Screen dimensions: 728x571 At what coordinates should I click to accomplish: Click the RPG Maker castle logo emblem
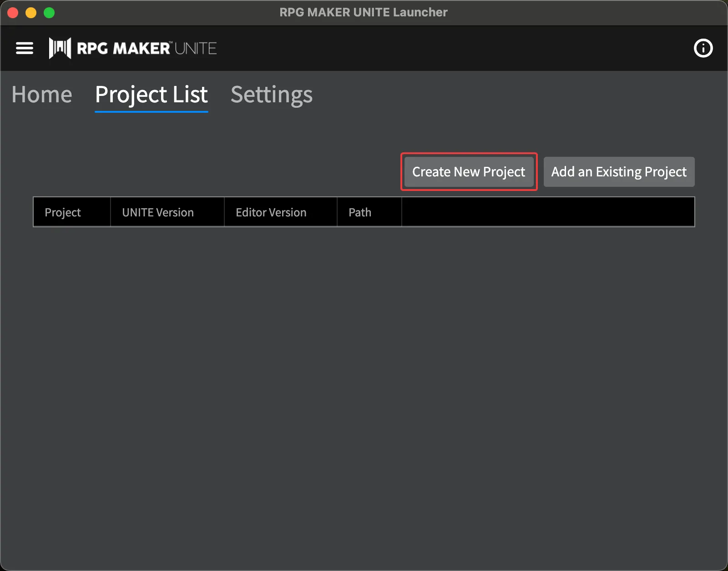point(60,48)
